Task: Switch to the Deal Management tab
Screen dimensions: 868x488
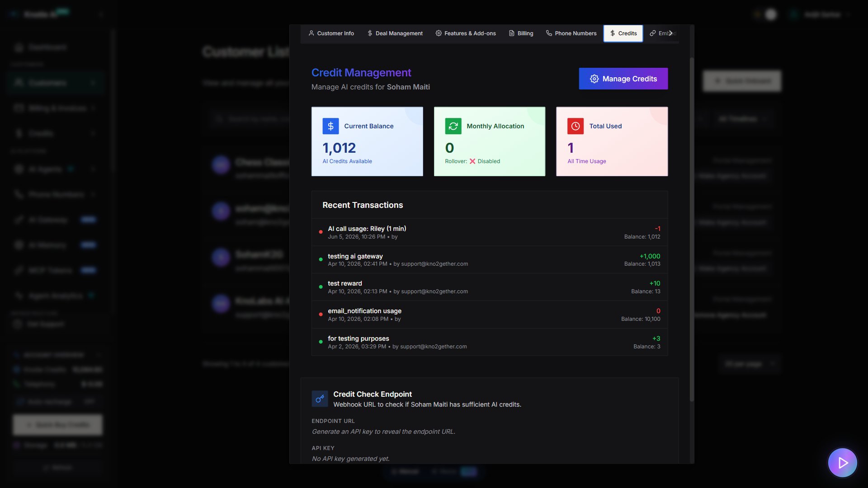Action: pos(395,33)
